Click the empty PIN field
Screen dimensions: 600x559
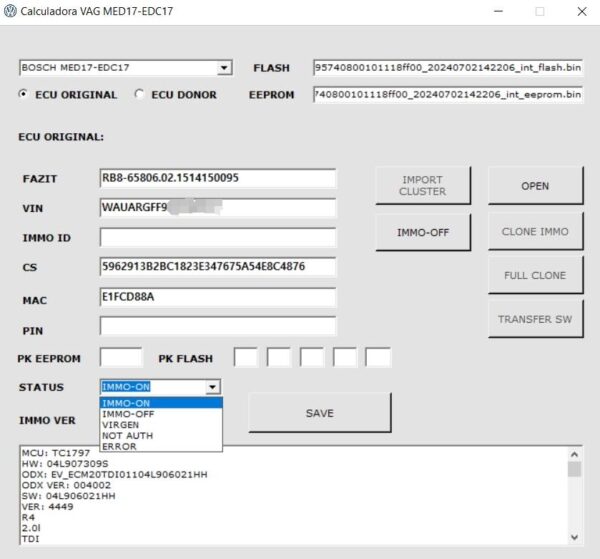pos(218,326)
